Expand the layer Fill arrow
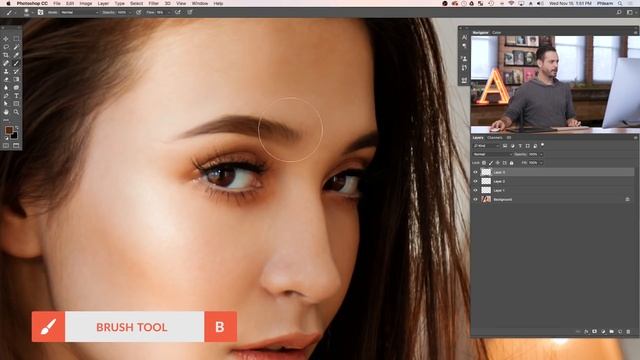 point(541,163)
